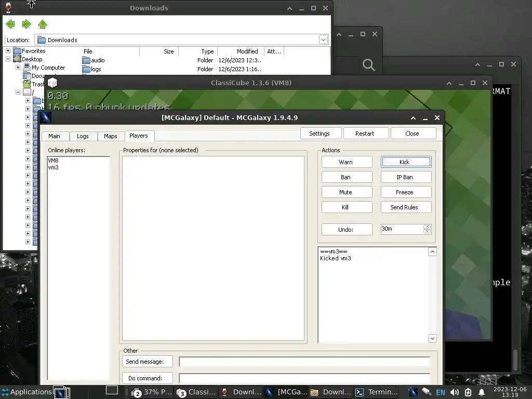
Task: Click the Freeze action button
Action: pos(405,192)
